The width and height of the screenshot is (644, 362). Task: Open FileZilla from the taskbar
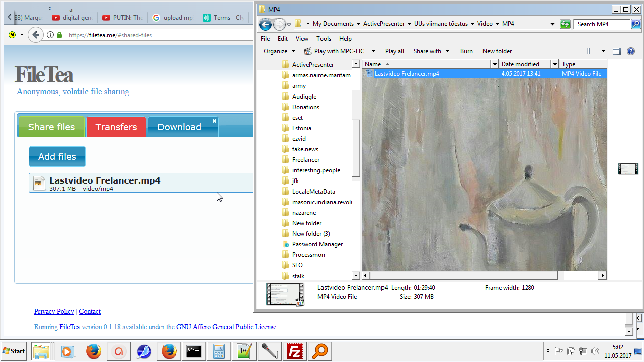pos(295,351)
